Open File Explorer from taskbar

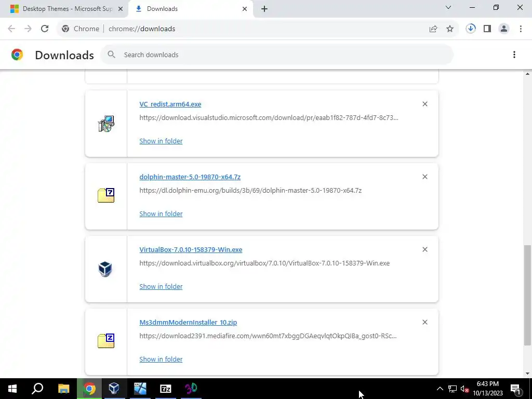pyautogui.click(x=63, y=389)
